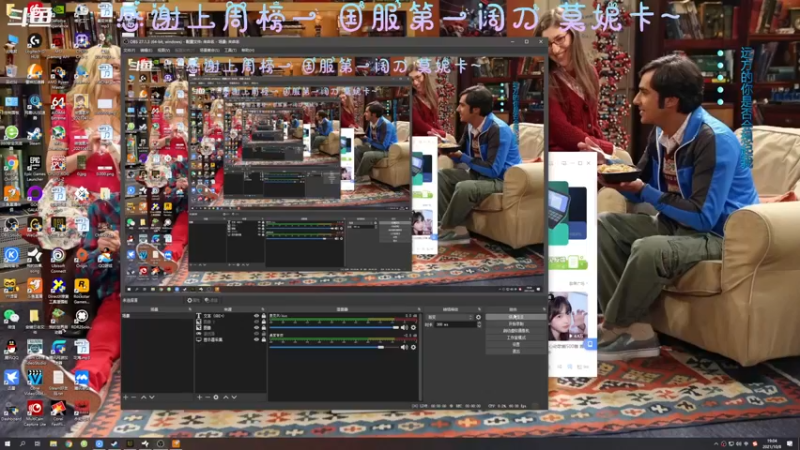The height and width of the screenshot is (450, 800).
Task: Mute the Mic/Aux audio track speaker icon
Action: tap(405, 328)
